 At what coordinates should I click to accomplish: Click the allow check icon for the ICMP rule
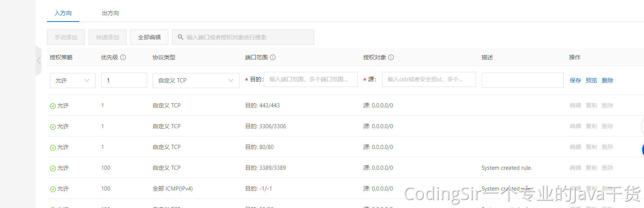[x=53, y=189]
